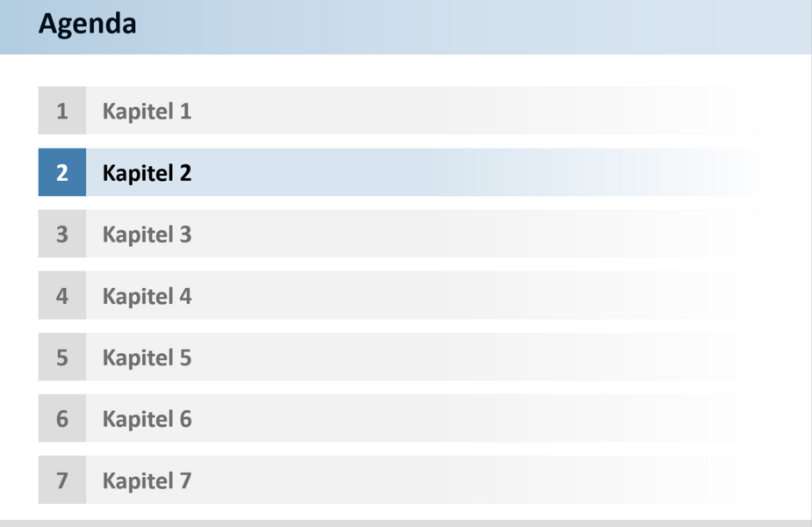Viewport: 812px width, 527px height.
Task: Click the number 3 box
Action: click(x=62, y=234)
